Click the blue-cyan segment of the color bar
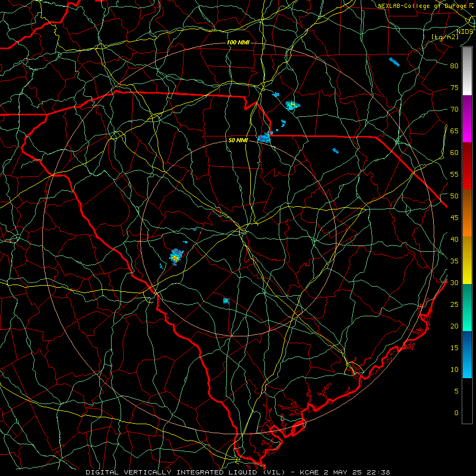This screenshot has width=476, height=476. [467, 354]
